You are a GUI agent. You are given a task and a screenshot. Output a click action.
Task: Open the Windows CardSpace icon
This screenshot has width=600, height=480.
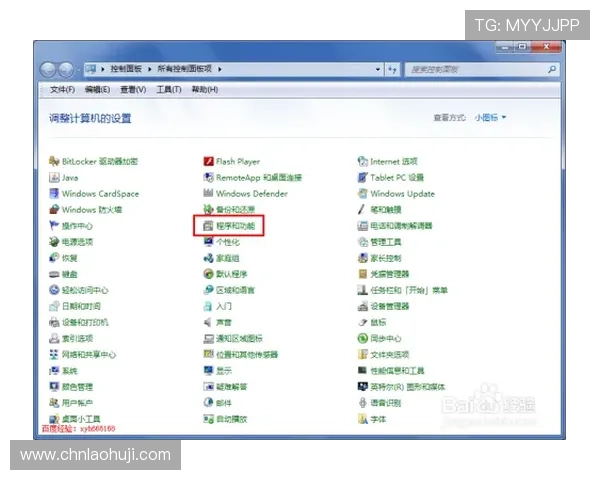coord(54,193)
